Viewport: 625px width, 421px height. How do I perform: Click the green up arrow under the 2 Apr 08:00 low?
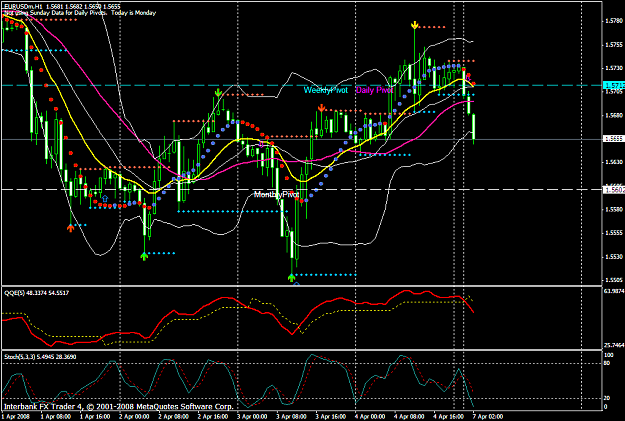point(144,256)
